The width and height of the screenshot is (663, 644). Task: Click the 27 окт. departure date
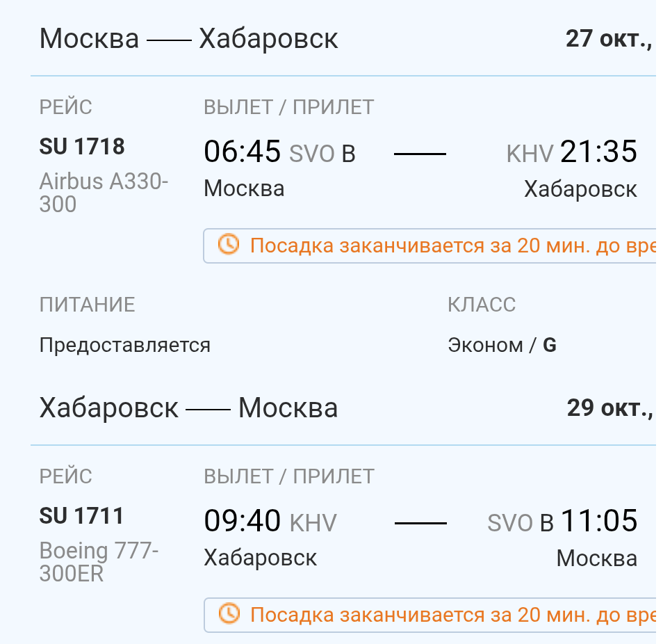point(609,38)
